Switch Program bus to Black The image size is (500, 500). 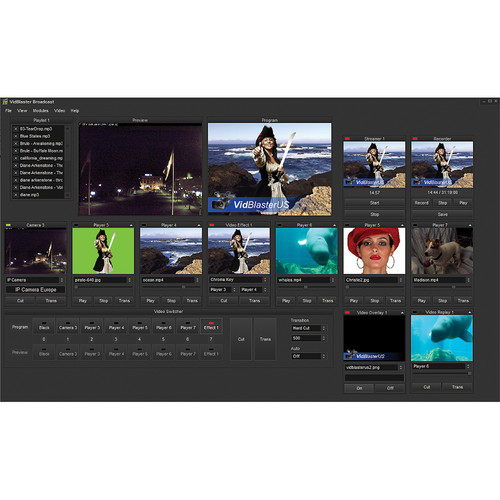[44, 326]
